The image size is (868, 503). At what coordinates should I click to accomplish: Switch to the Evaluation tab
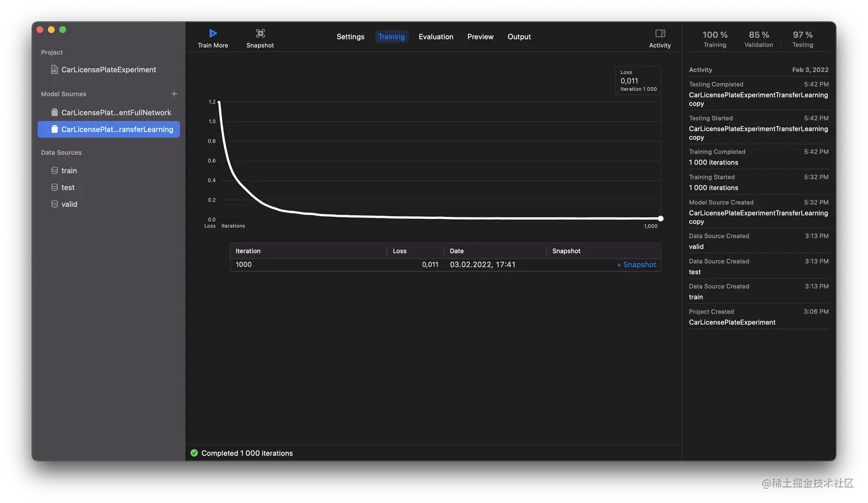[436, 37]
